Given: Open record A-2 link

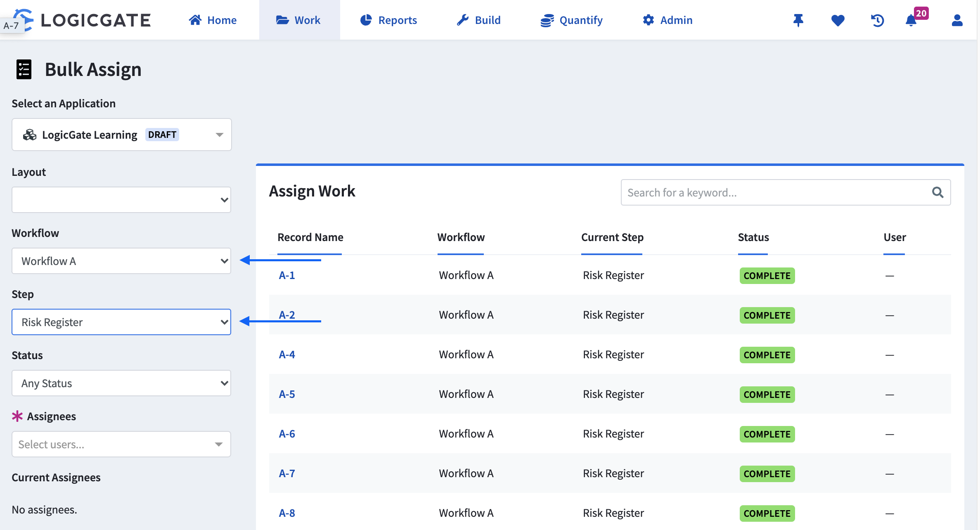Looking at the screenshot, I should [287, 315].
